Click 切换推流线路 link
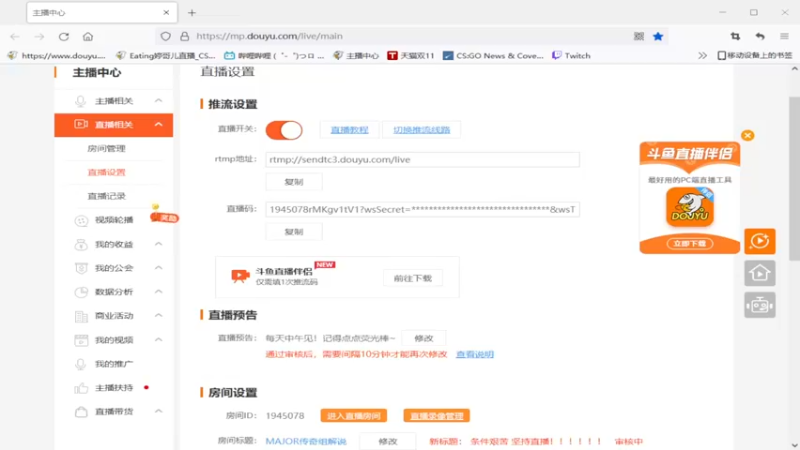This screenshot has width=800, height=450. (x=421, y=130)
